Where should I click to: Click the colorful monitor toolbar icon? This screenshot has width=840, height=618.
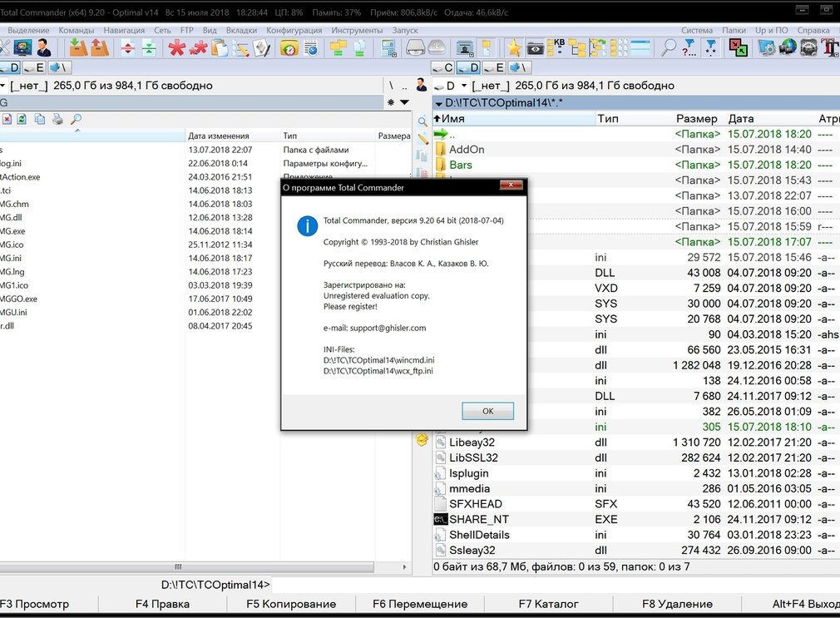click(x=22, y=48)
